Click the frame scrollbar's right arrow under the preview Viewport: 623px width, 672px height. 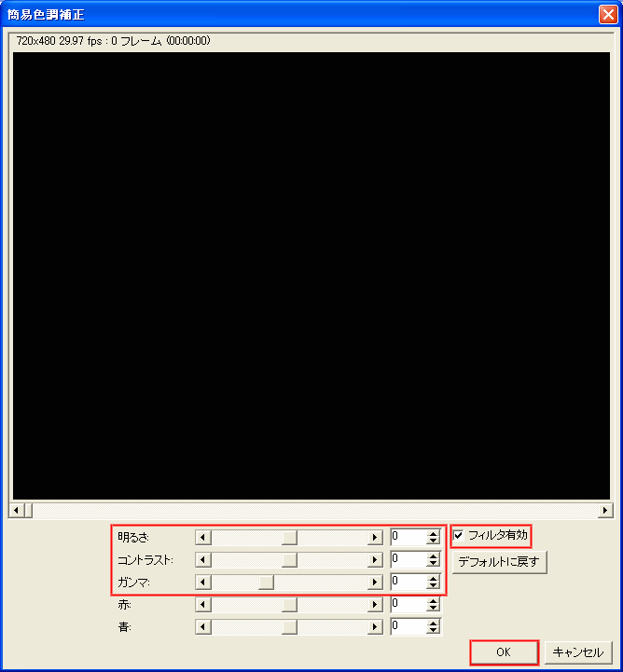coord(605,510)
